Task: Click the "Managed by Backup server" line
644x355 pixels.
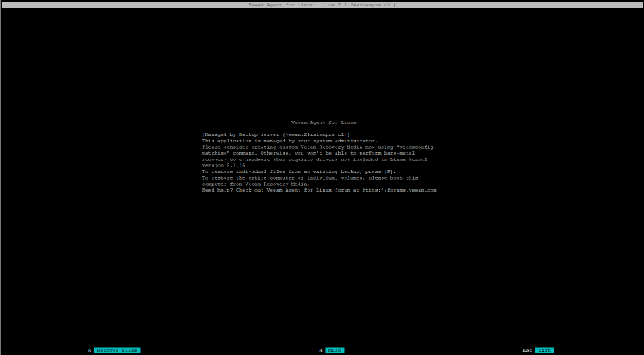Action: pyautogui.click(x=276, y=134)
